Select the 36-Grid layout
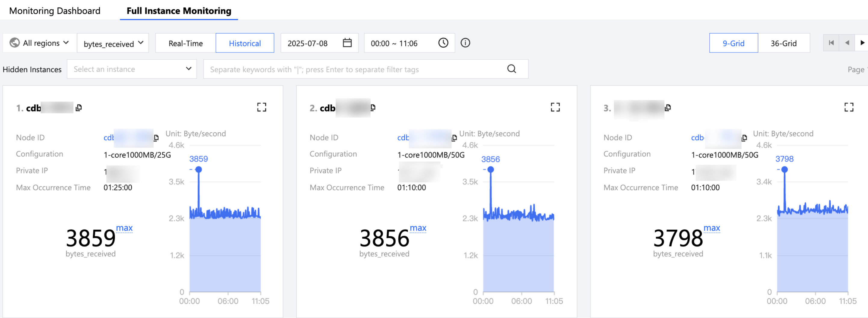Image resolution: width=868 pixels, height=318 pixels. point(783,43)
